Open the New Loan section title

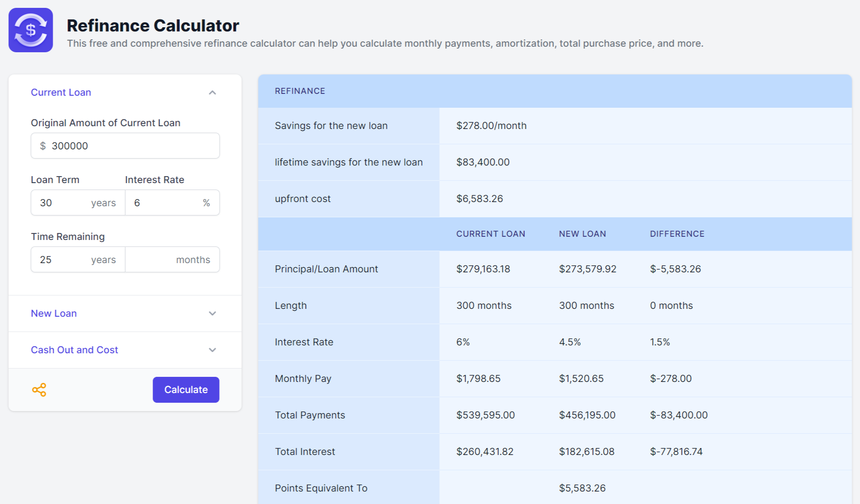pyautogui.click(x=54, y=313)
